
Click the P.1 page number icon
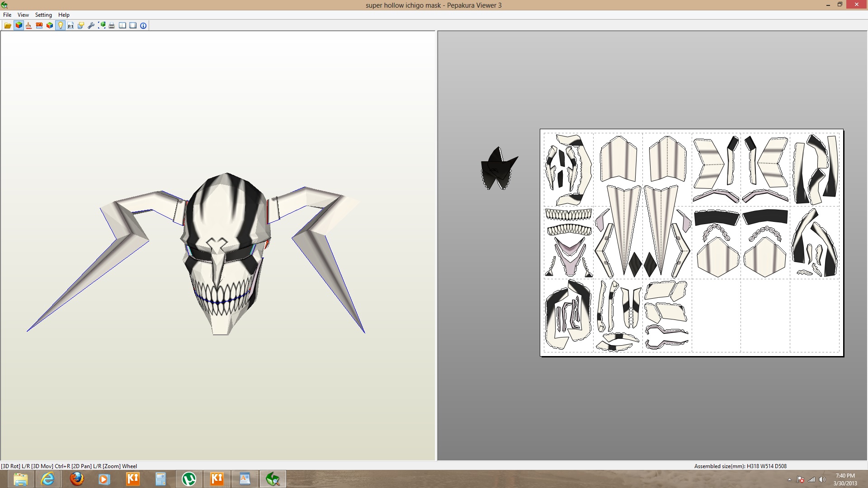coord(71,26)
